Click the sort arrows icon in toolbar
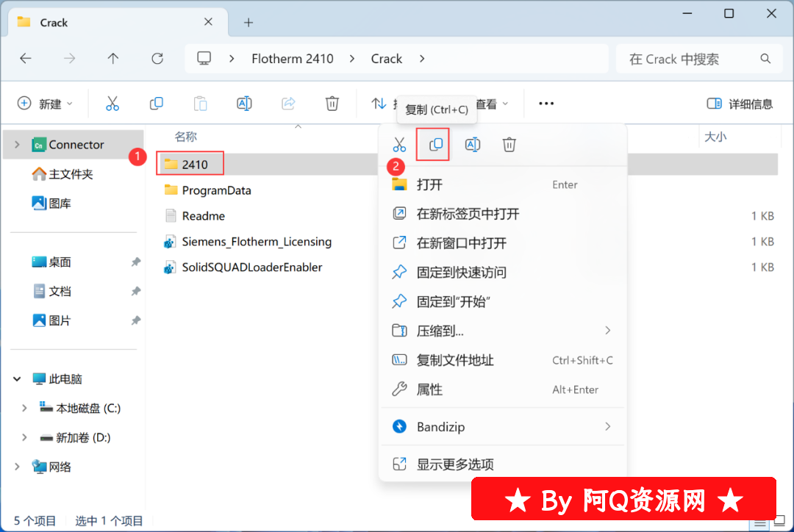Image resolution: width=794 pixels, height=532 pixels. [379, 104]
